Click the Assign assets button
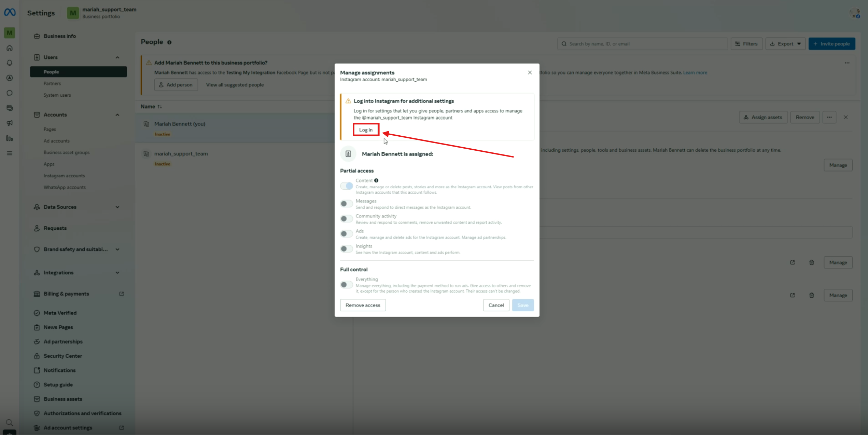 tap(763, 117)
